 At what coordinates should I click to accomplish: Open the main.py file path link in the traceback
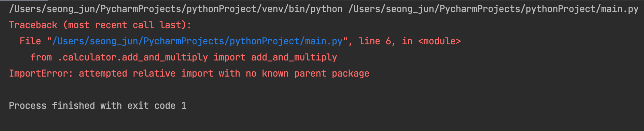(x=197, y=41)
